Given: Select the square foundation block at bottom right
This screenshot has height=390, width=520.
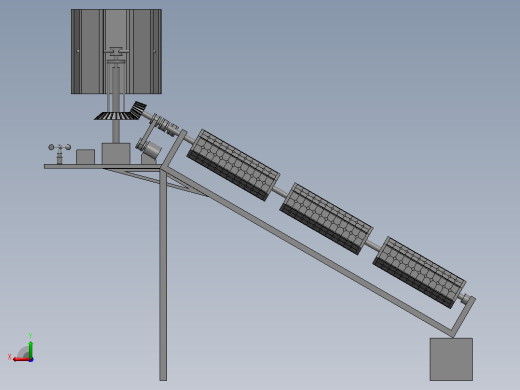Looking at the screenshot, I should click(451, 359).
